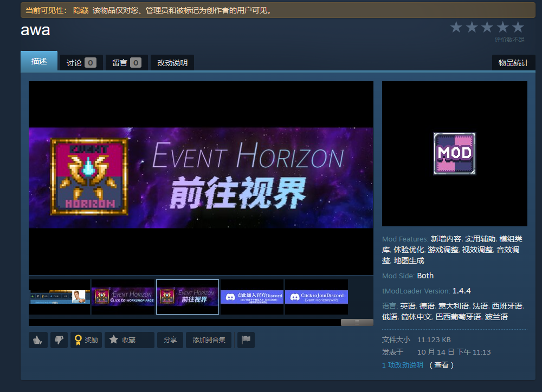Open the 物品统计 item stats button
Viewport: 542px width, 392px height.
click(x=513, y=63)
